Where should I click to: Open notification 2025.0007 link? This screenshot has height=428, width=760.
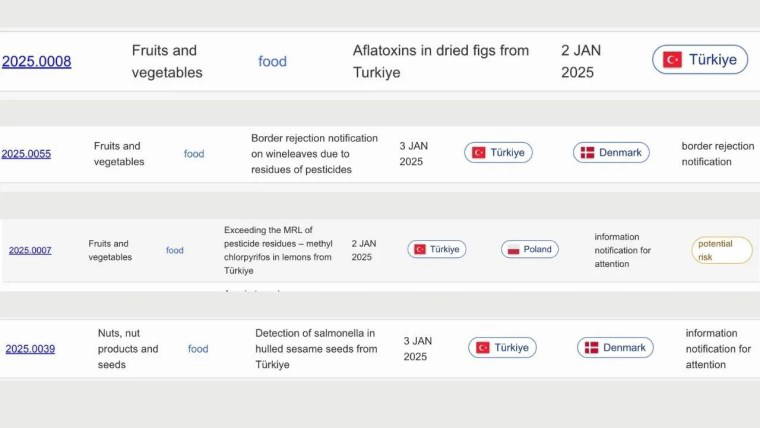coord(30,250)
